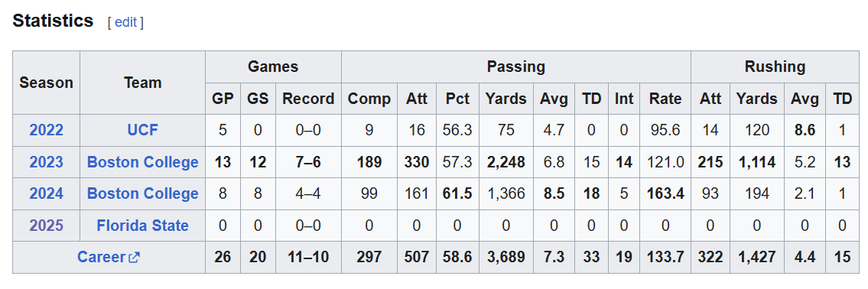
Task: Click the Games column group header
Action: point(273,67)
